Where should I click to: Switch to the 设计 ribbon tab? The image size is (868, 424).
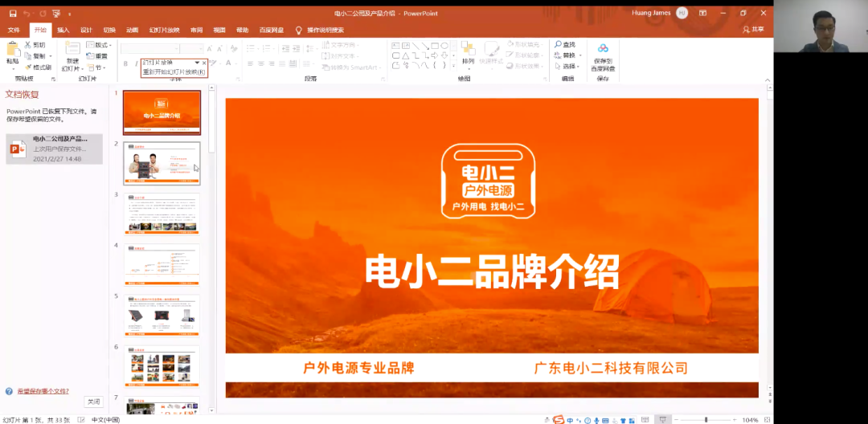(x=86, y=30)
